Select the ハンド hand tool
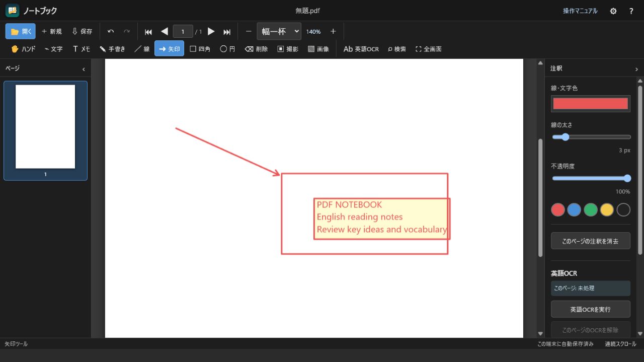Screen dimensions: 644x362 click(x=23, y=49)
